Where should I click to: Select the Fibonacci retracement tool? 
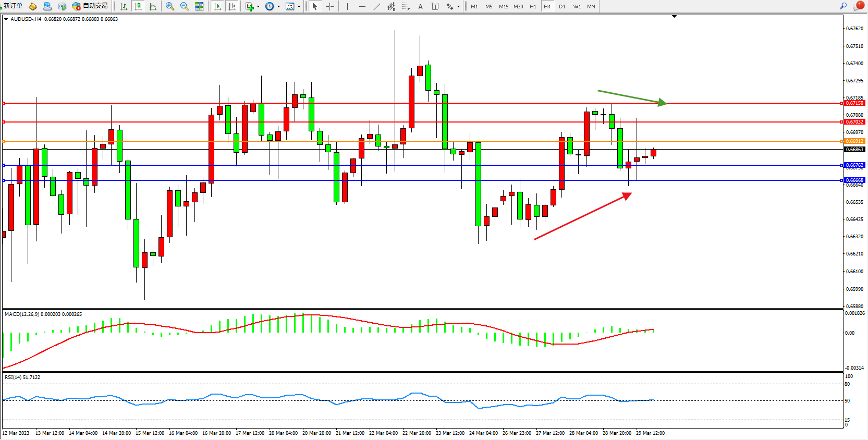click(406, 6)
